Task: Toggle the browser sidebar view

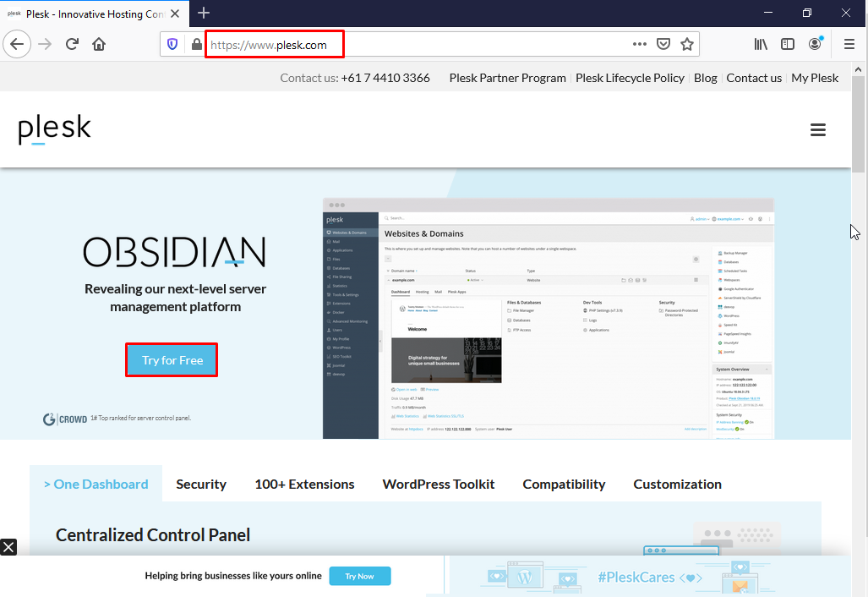Action: click(787, 44)
